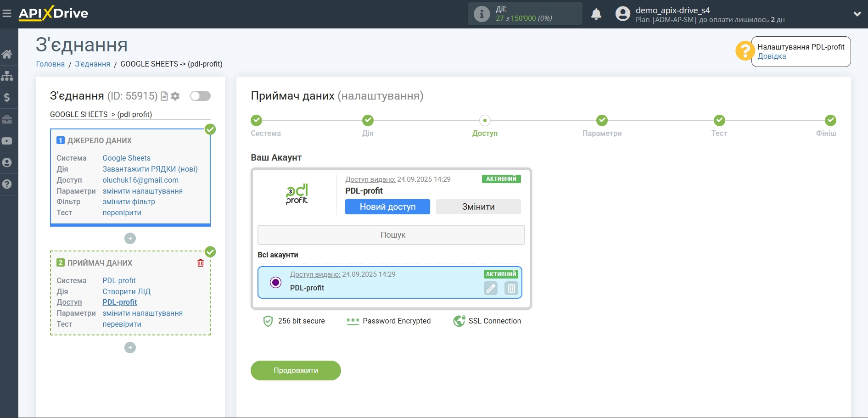Screen dimensions: 868x418
Task: Open the connections sitemap icon in the sidebar
Action: (7, 76)
